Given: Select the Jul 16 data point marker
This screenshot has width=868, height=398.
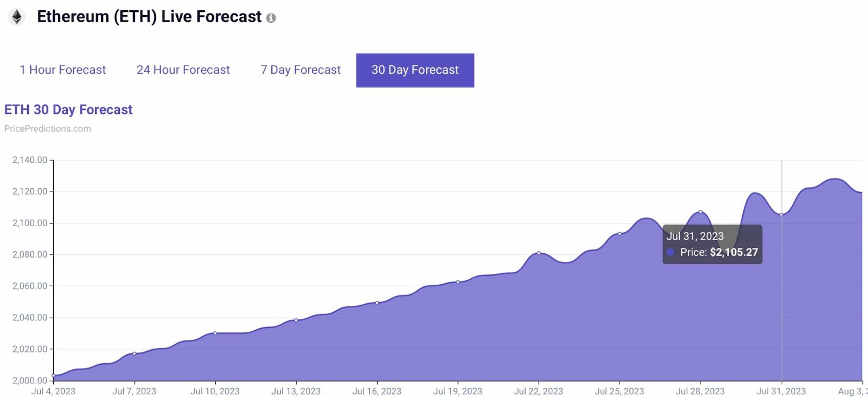Looking at the screenshot, I should (377, 303).
